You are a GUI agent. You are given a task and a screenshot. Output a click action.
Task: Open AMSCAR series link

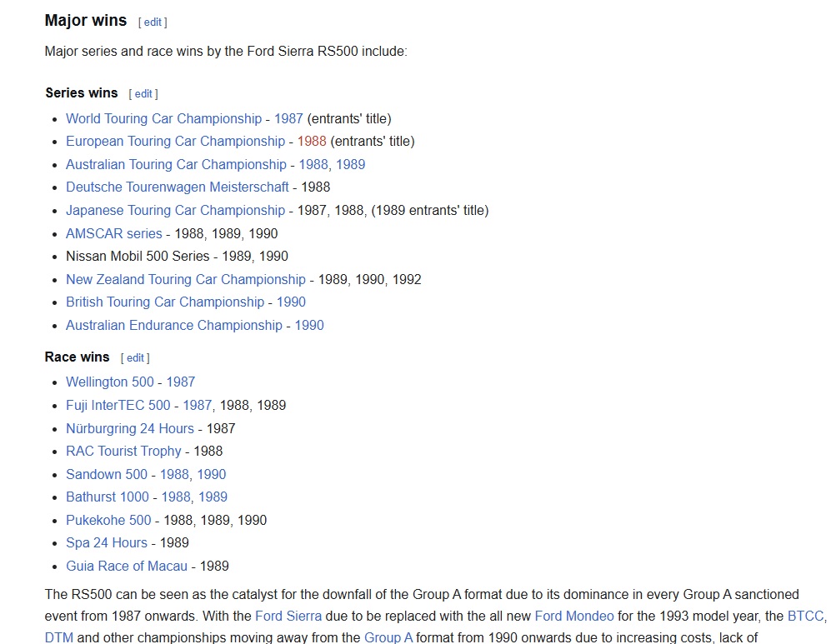[x=114, y=233]
